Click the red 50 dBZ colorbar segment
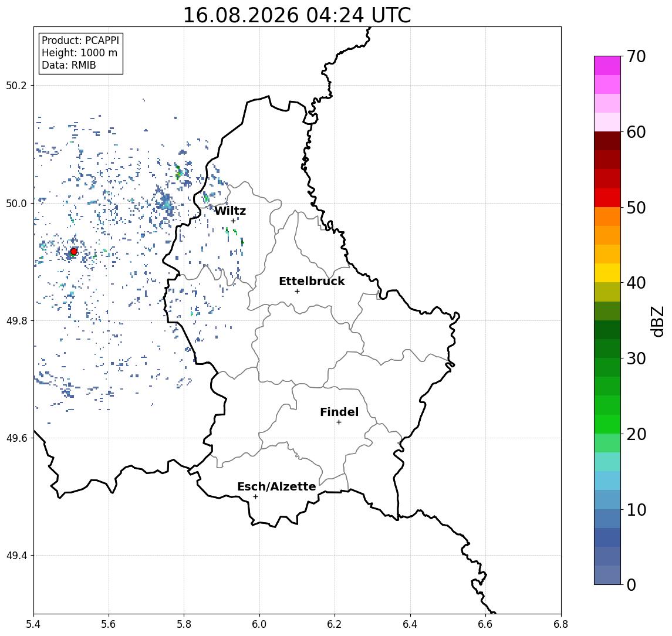The height and width of the screenshot is (636, 672). coord(607,198)
